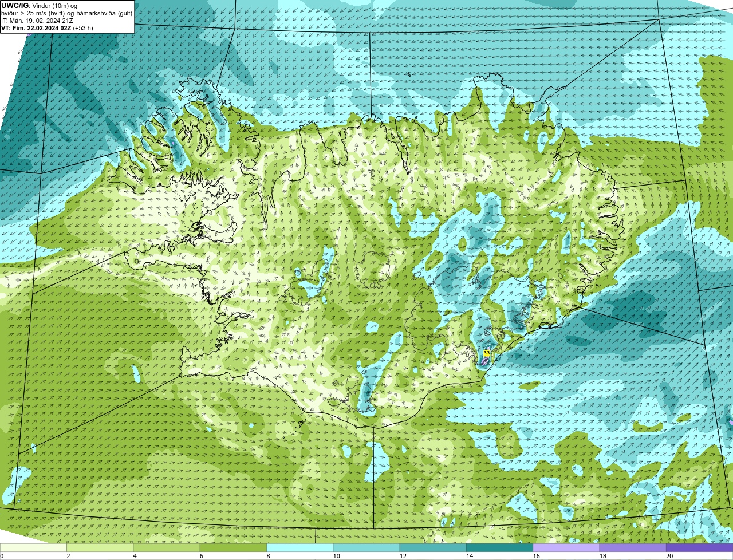This screenshot has width=733, height=560.
Task: Click the 6–8 m/s green legend swatch
Action: pos(233,547)
